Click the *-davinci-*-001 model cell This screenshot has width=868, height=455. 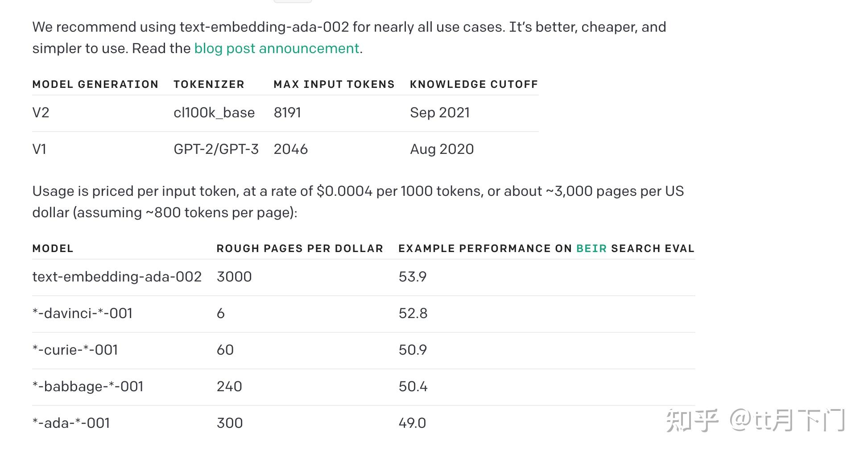point(83,313)
